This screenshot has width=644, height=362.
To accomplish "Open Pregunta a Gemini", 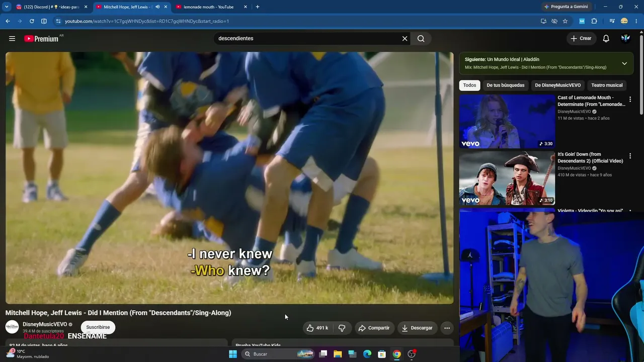I will [566, 7].
